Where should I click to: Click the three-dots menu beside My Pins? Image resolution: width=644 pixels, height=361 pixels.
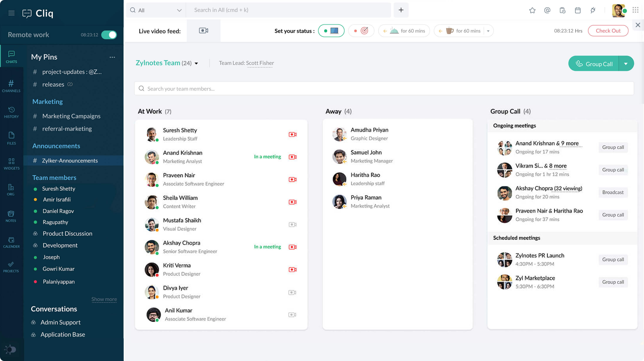112,57
